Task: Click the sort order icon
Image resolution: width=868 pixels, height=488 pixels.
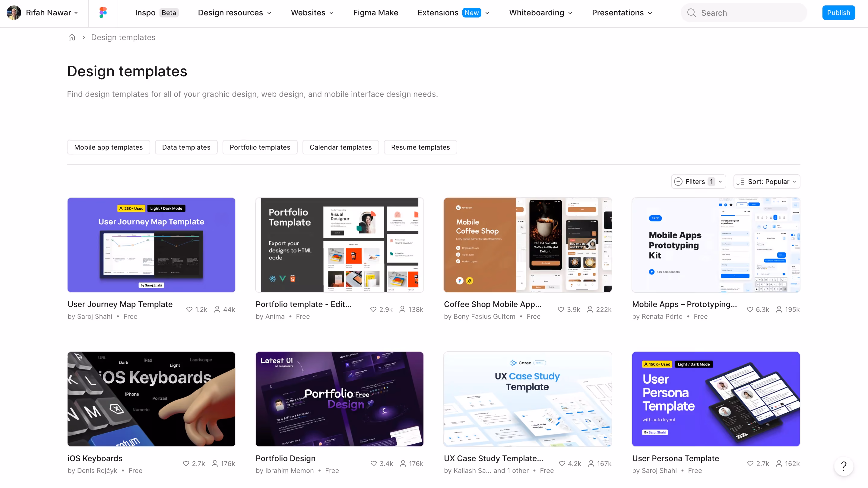Action: pos(740,182)
